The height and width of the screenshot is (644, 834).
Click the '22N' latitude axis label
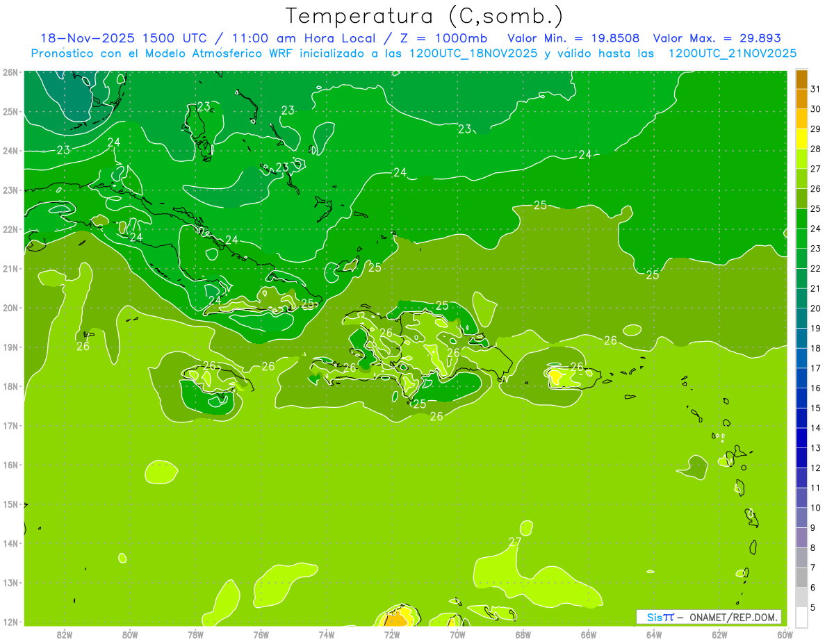pos(10,229)
